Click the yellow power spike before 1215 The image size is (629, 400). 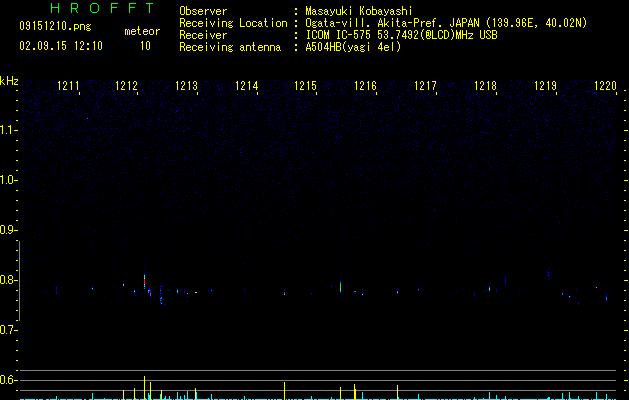pyautogui.click(x=284, y=391)
